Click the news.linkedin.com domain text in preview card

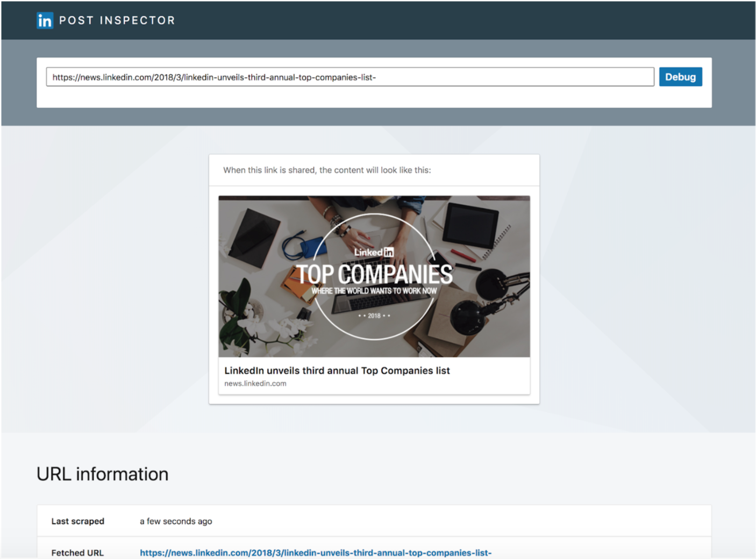(x=255, y=383)
